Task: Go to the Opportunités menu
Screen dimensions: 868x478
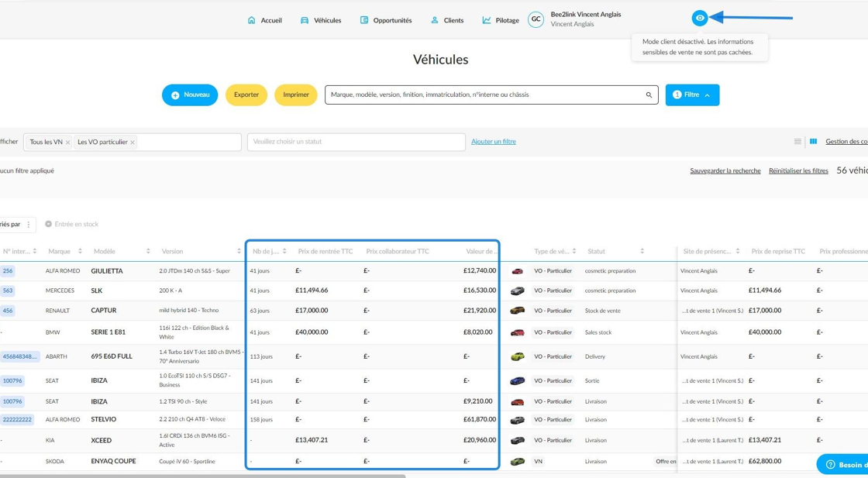Action: 386,20
